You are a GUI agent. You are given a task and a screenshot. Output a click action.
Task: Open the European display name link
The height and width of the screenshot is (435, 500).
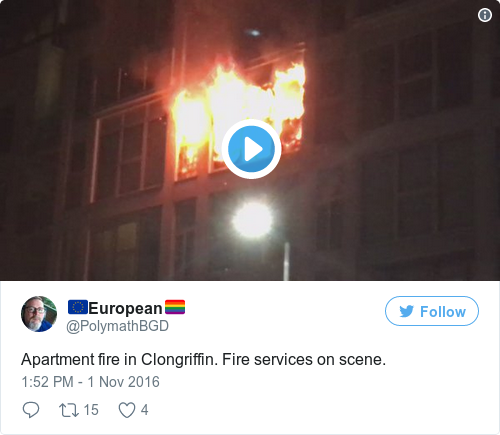(x=125, y=308)
